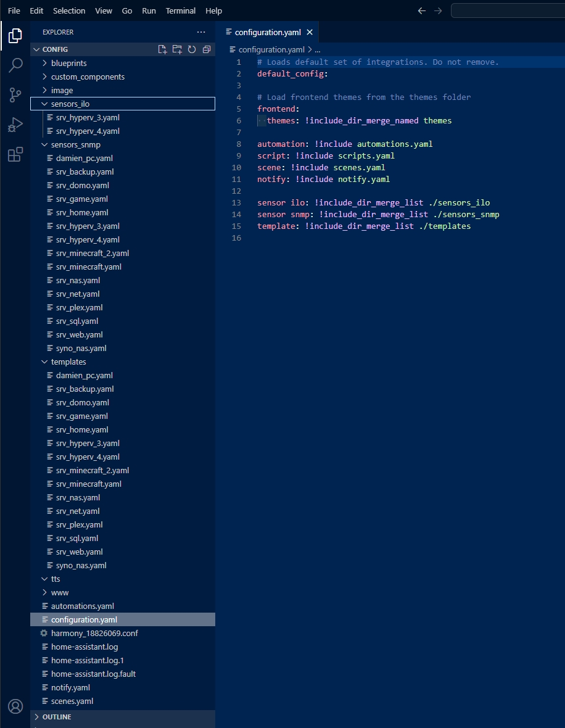Open Explorer views and more actions menu
Viewport: 565px width, 728px height.
[201, 32]
